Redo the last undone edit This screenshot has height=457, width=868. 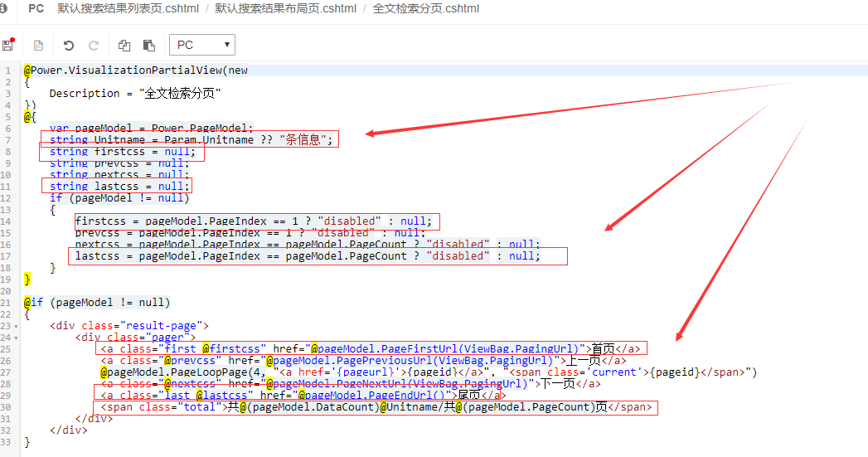click(94, 45)
